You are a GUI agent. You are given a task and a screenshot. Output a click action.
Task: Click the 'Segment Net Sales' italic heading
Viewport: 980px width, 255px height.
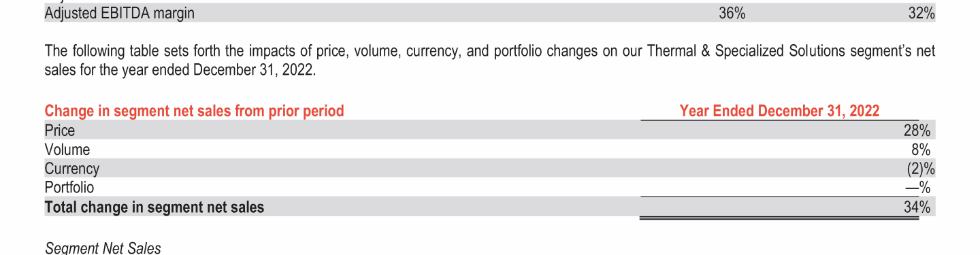tap(103, 248)
